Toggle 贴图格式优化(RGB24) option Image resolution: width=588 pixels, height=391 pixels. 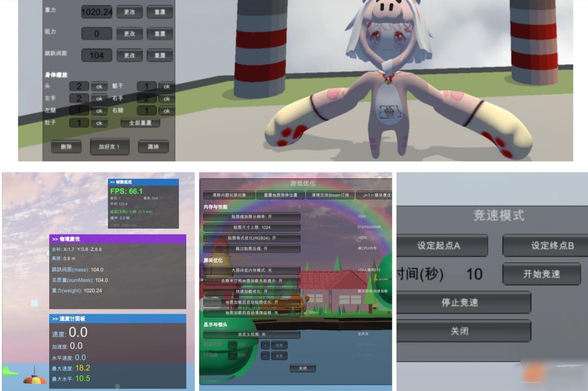(252, 238)
